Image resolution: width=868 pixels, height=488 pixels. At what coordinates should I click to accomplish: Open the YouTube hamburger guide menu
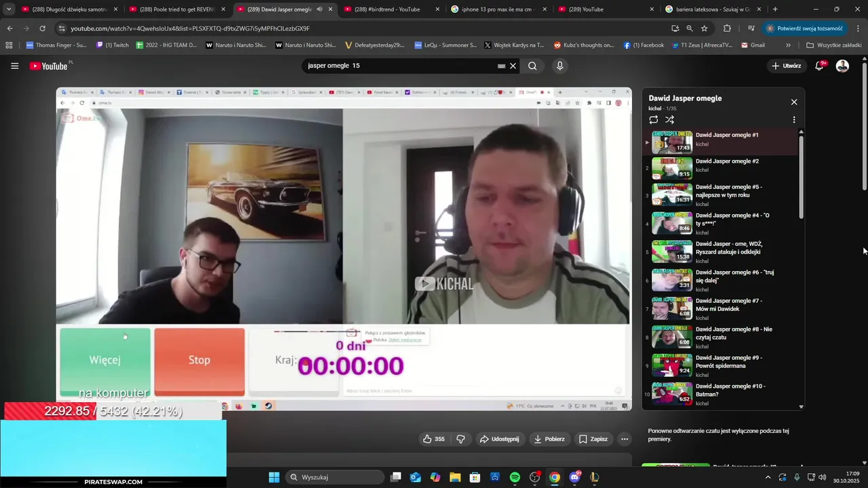pyautogui.click(x=14, y=66)
